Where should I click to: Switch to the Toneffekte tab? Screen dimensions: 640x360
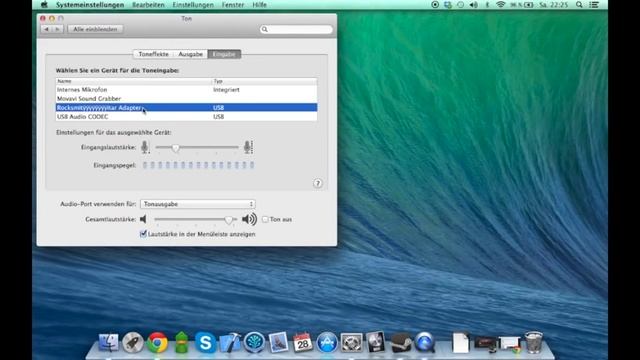click(153, 54)
